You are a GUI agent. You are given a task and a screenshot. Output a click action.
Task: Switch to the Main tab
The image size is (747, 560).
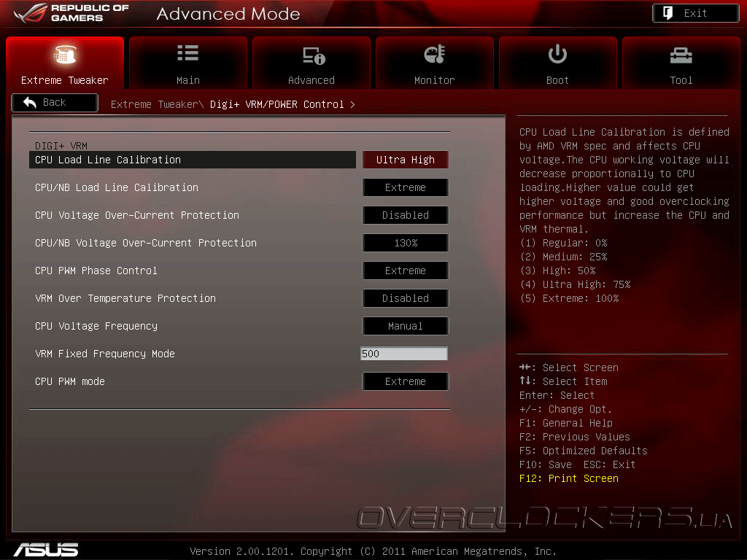(188, 63)
